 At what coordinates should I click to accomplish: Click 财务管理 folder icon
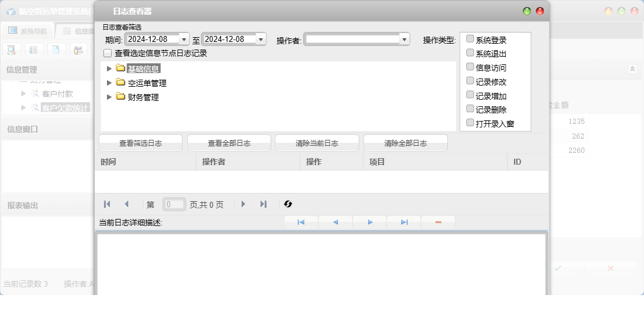pyautogui.click(x=121, y=97)
